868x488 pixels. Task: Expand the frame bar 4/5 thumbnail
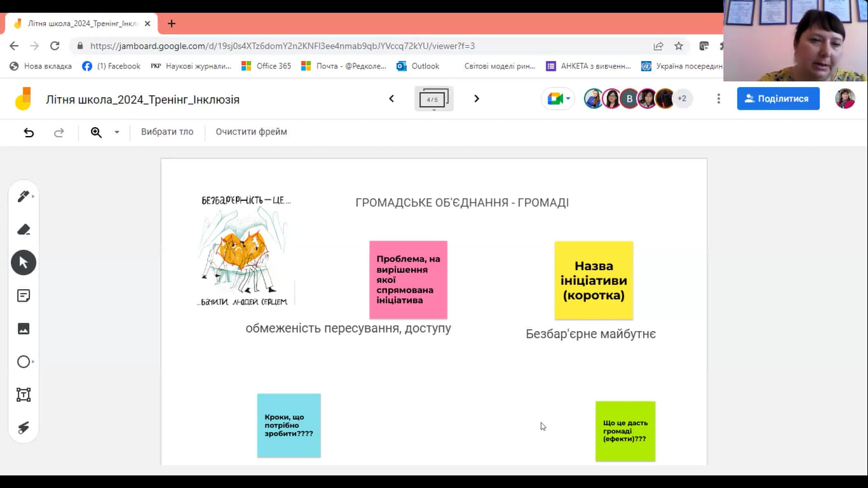click(x=433, y=99)
